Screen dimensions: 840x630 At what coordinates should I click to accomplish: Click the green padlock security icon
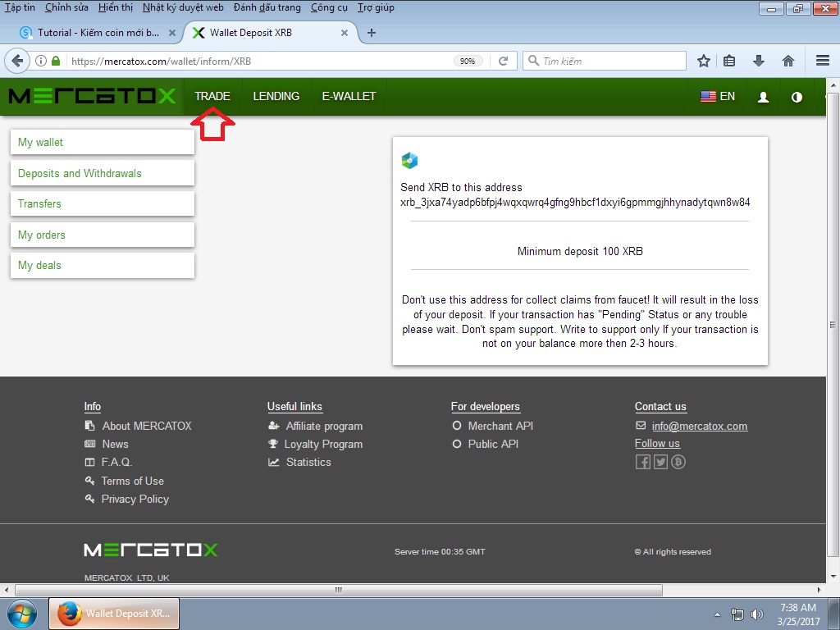pyautogui.click(x=56, y=61)
